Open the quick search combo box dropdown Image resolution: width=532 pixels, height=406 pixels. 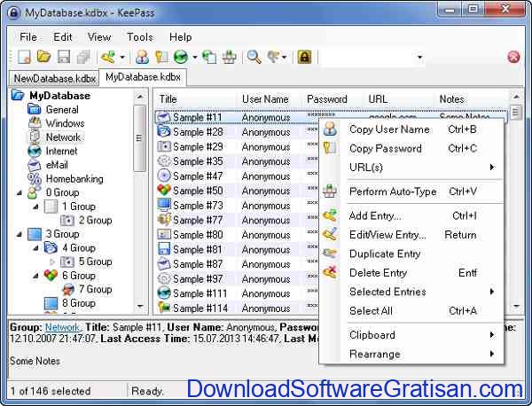[x=419, y=57]
